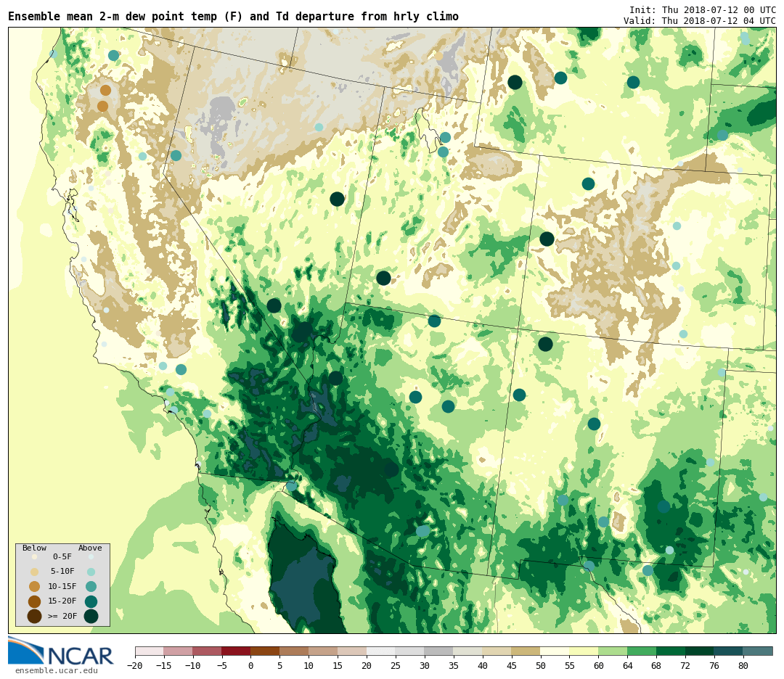The height and width of the screenshot is (679, 784).
Task: Select the dark red colorbar swatch between -5 and 0
Action: click(236, 651)
